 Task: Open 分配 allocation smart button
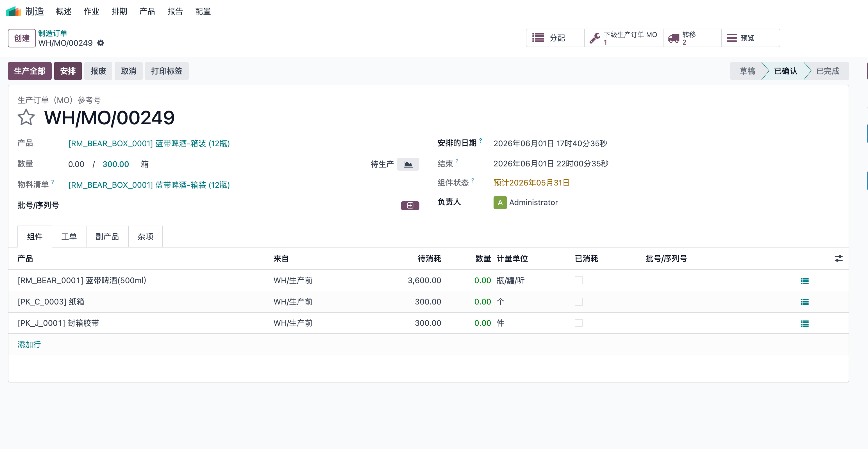pos(555,38)
